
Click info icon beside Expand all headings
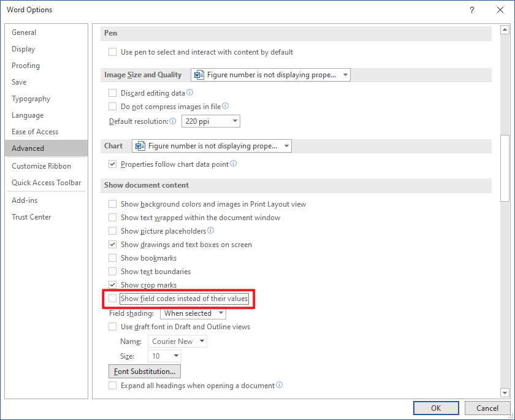point(279,385)
